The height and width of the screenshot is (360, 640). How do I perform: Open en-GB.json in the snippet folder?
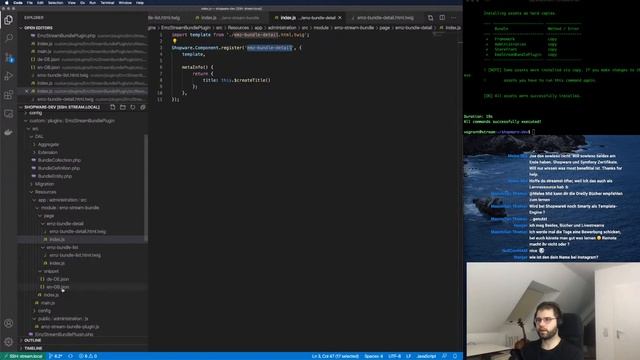tap(57, 287)
